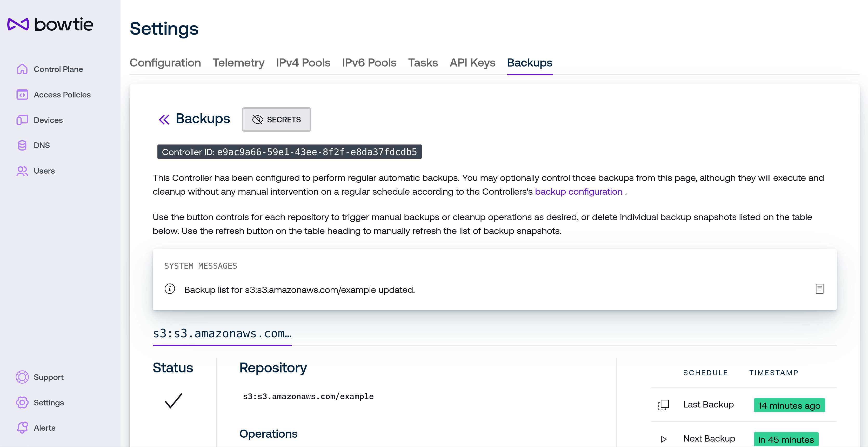Click the Settings gear icon
868x447 pixels.
point(22,403)
